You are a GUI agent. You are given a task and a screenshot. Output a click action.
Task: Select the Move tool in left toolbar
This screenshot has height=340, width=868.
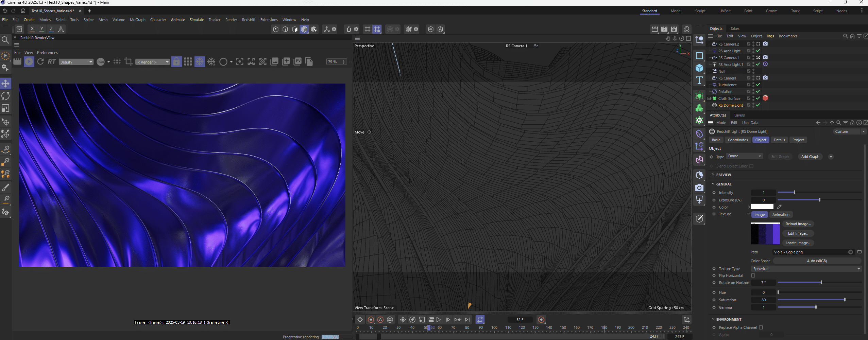(5, 84)
